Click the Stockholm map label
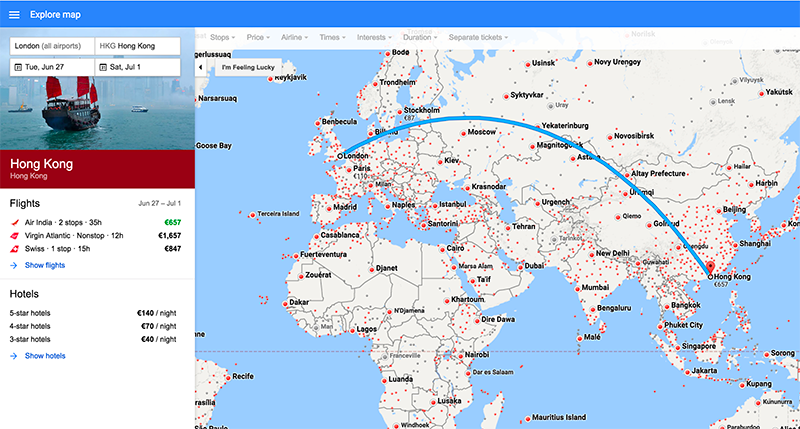The height and width of the screenshot is (429, 800). tap(421, 110)
